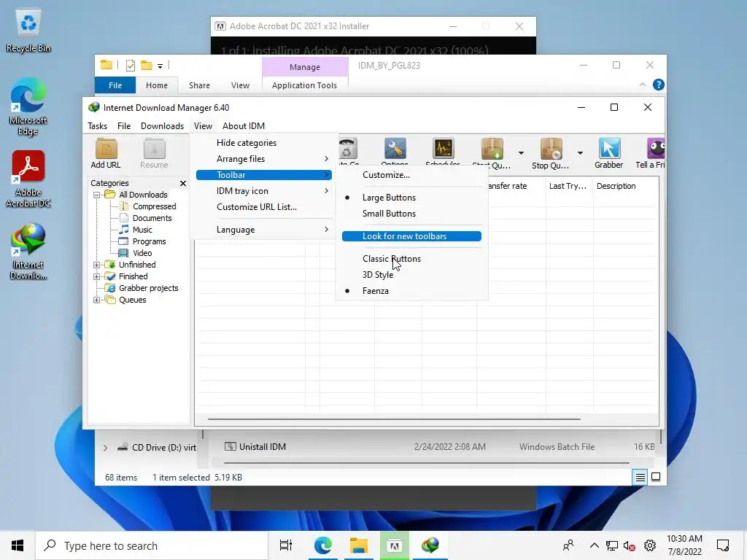Collapse the All Downloads tree node
Screen dimensions: 747x560
pyautogui.click(x=97, y=195)
